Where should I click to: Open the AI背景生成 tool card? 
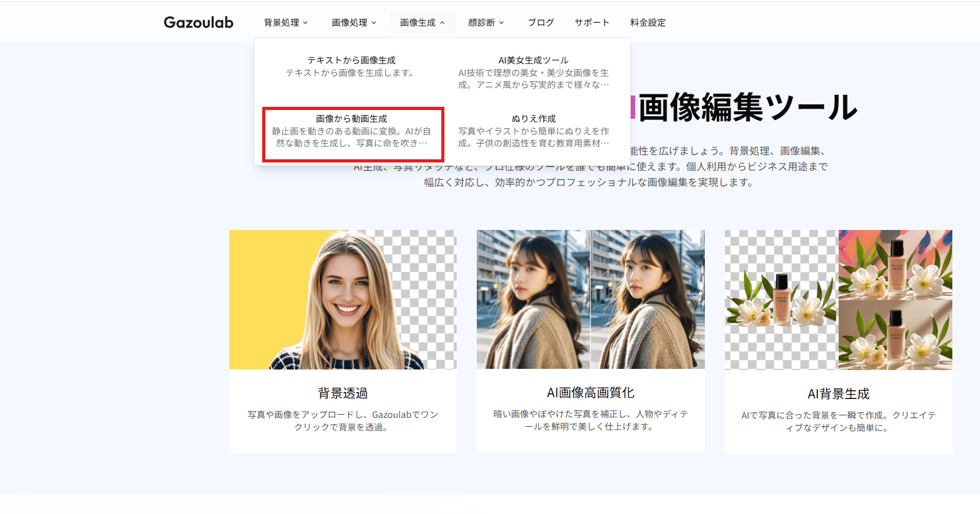(838, 395)
